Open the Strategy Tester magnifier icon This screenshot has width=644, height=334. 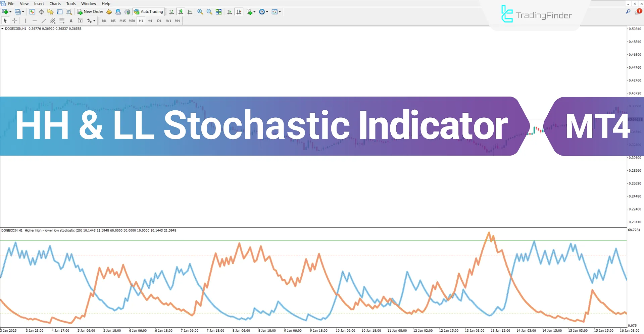pos(69,12)
